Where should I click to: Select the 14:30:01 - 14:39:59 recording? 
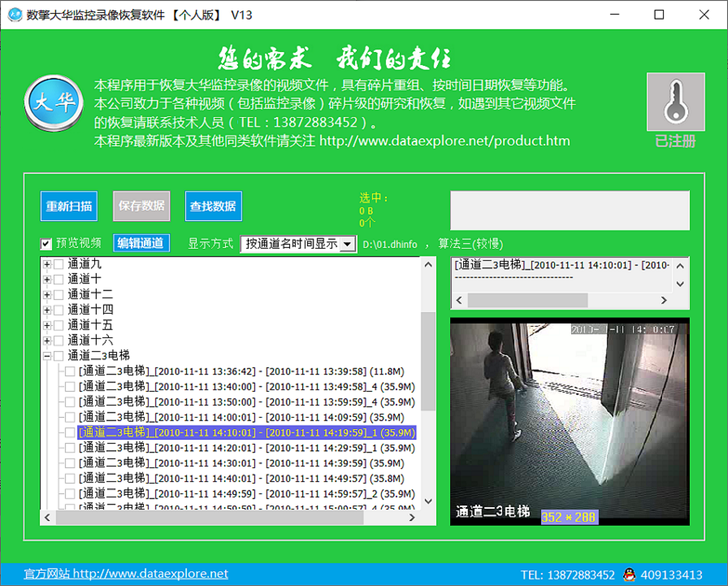click(x=241, y=463)
